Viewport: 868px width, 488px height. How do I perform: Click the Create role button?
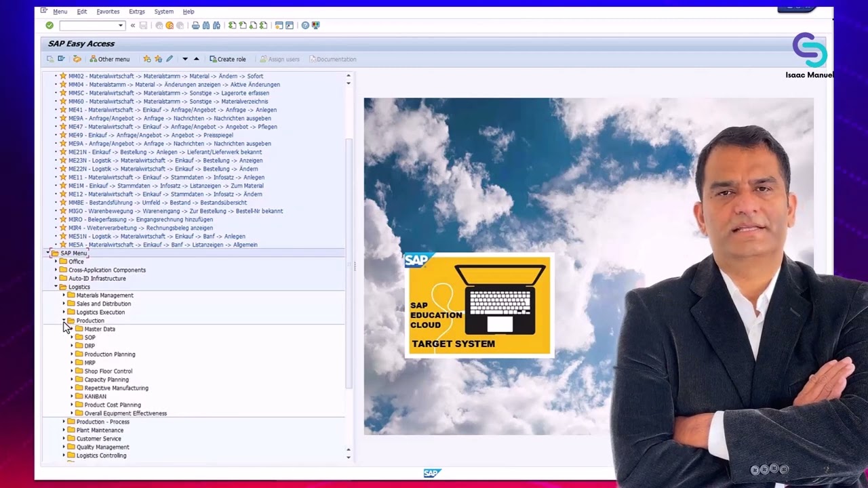tap(228, 59)
